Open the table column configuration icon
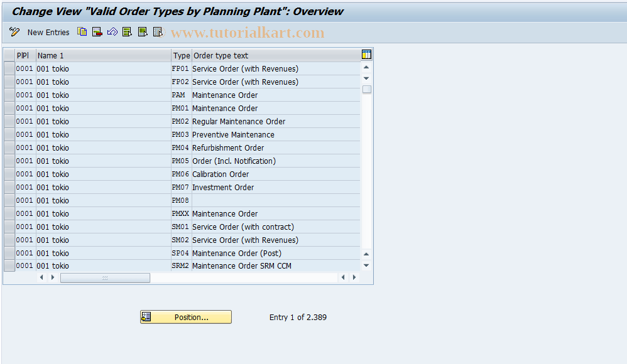Image resolution: width=627 pixels, height=364 pixels. tap(366, 55)
